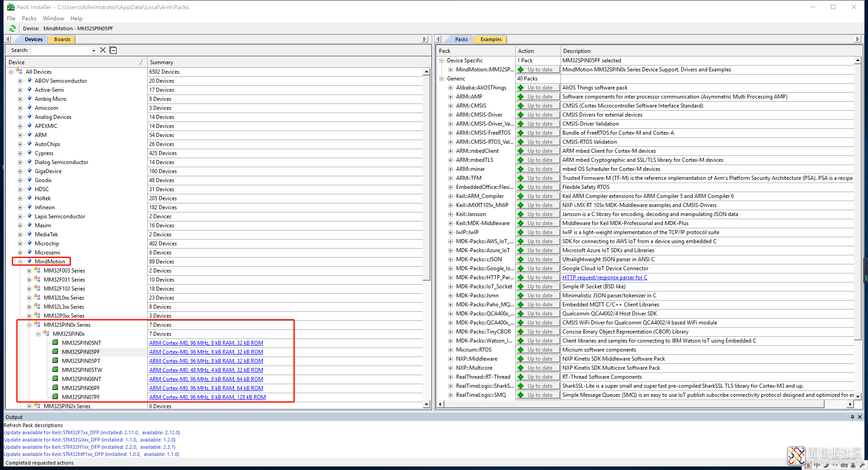Click the GigaDevice vendor icon
Screen dimensions: 868x470
click(x=29, y=171)
